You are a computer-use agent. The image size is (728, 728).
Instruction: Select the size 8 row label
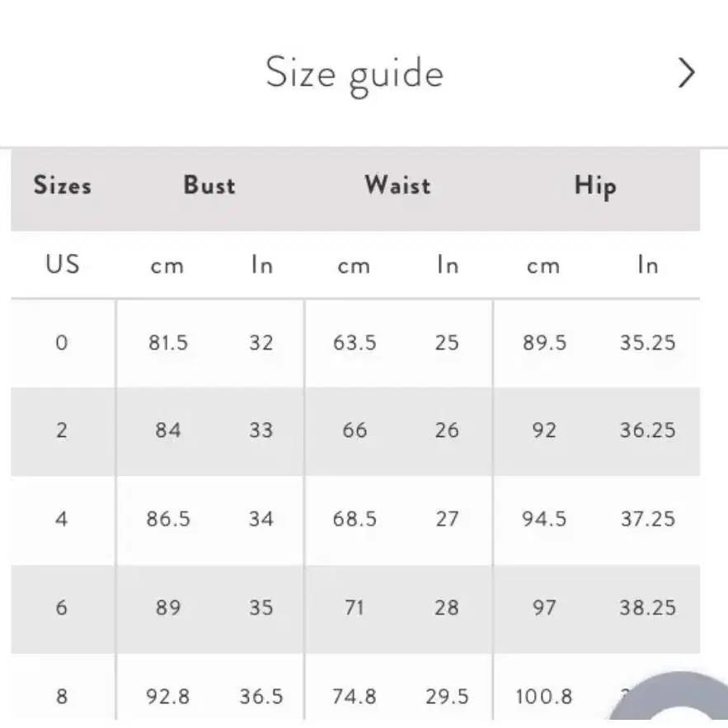[62, 697]
